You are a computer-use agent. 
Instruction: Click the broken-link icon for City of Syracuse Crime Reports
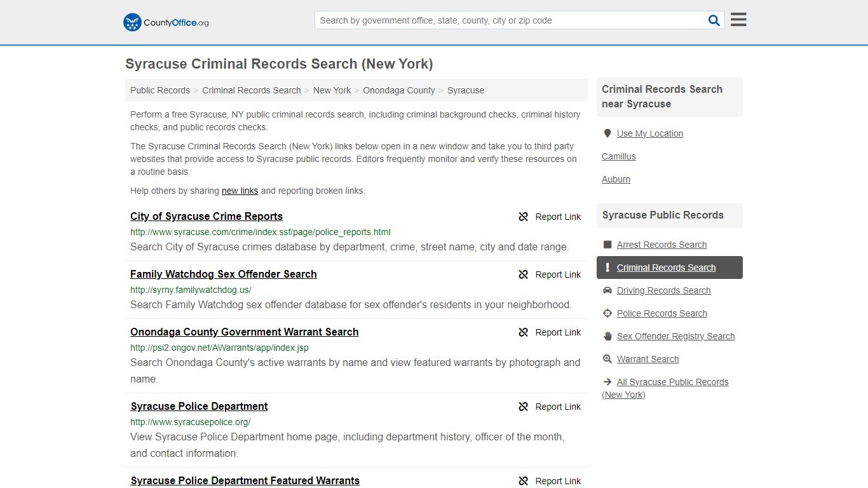tap(524, 217)
